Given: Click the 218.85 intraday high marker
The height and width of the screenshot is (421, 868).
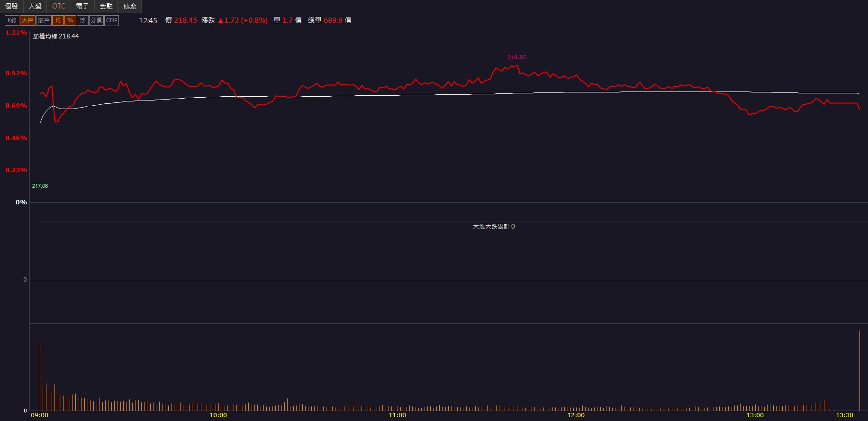Looking at the screenshot, I should point(516,57).
